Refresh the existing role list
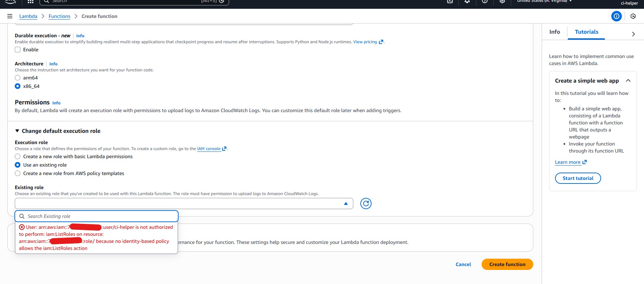 click(366, 204)
